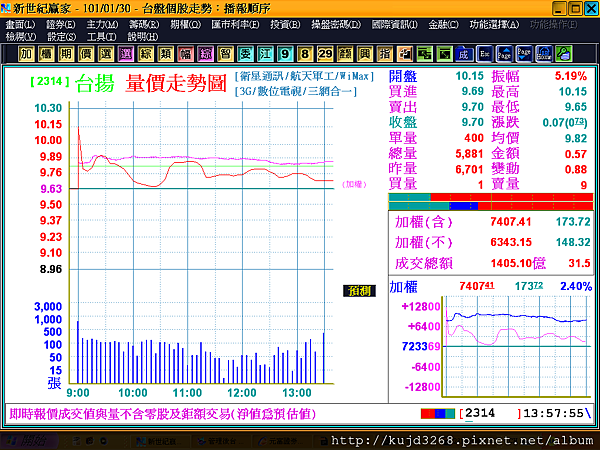The width and height of the screenshot is (600, 450).
Task: Click the 成交總額 value 1405.10億
Action: [x=518, y=263]
